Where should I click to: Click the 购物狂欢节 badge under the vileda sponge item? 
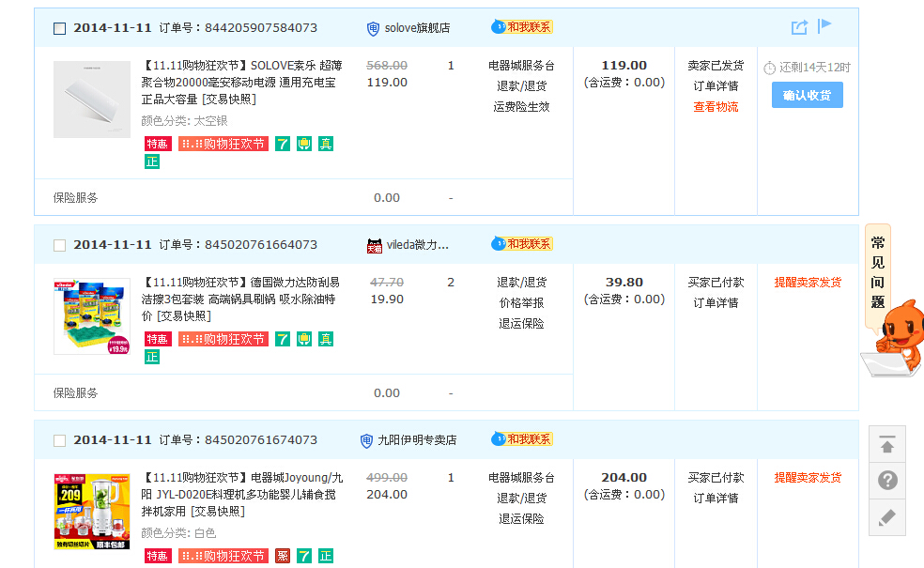223,339
